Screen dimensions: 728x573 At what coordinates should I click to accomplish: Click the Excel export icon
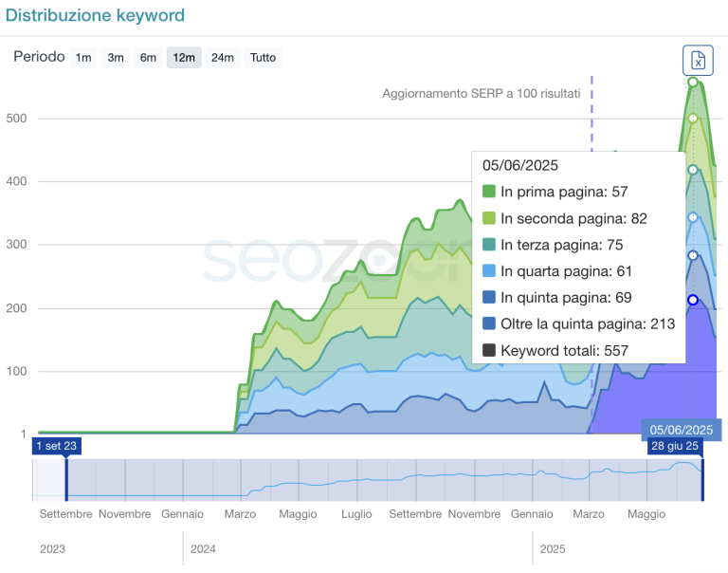[698, 60]
